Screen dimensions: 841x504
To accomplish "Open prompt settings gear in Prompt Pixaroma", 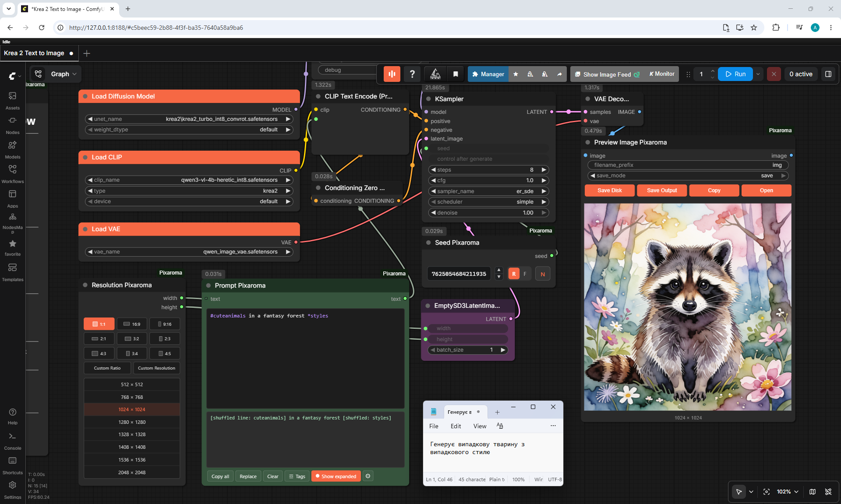I will [368, 476].
